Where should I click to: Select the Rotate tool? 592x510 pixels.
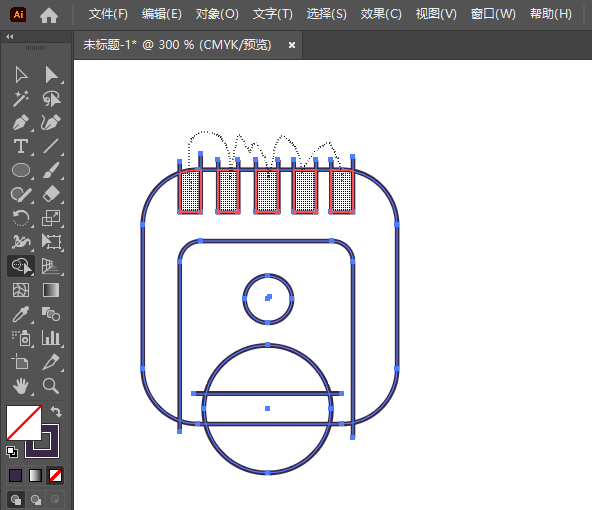pyautogui.click(x=21, y=218)
